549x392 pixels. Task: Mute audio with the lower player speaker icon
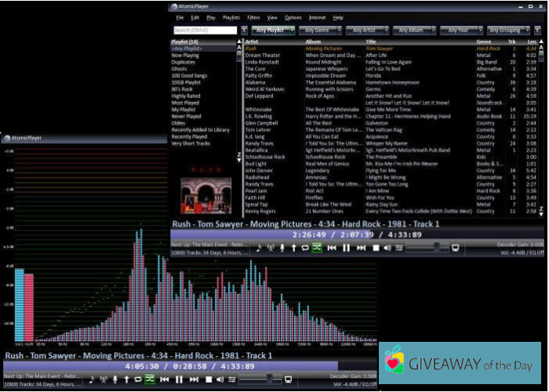[x=220, y=379]
